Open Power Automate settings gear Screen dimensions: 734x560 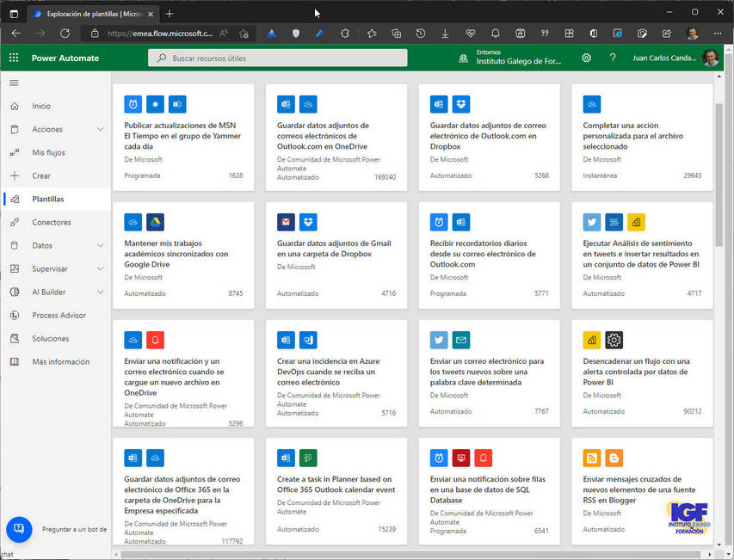(x=586, y=58)
